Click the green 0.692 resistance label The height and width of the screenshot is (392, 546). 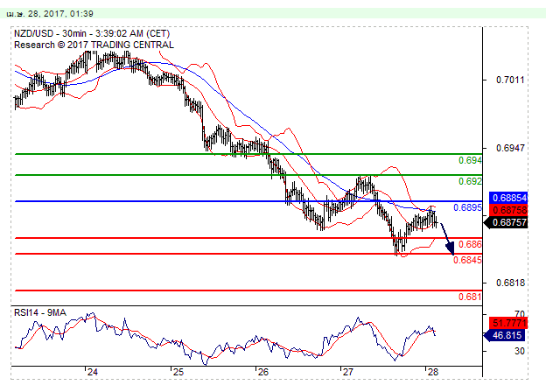pos(470,181)
